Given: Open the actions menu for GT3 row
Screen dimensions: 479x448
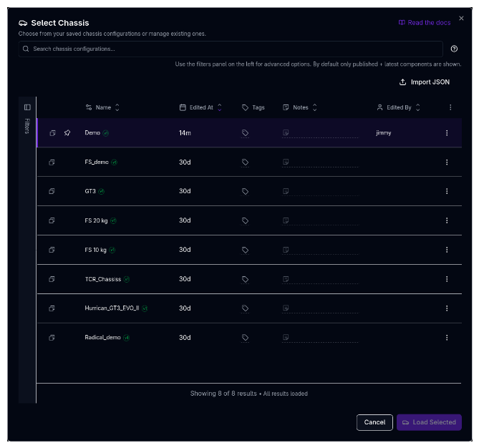Looking at the screenshot, I should 447,191.
